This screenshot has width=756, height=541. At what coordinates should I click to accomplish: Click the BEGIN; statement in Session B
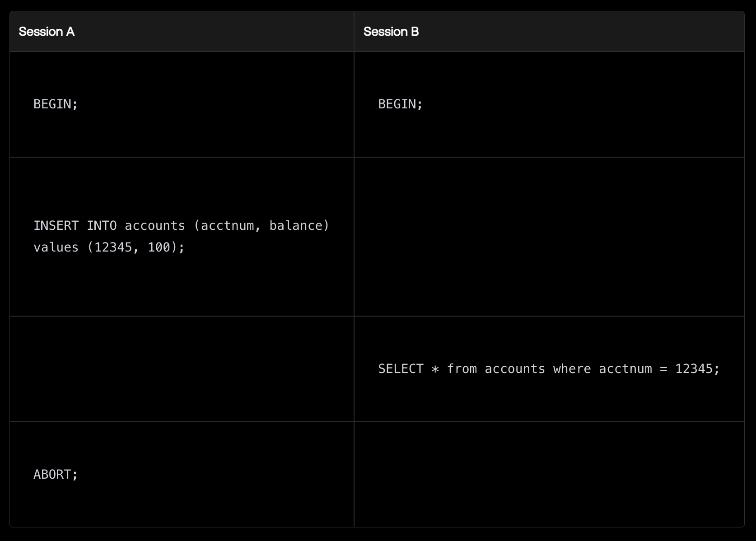pos(400,104)
